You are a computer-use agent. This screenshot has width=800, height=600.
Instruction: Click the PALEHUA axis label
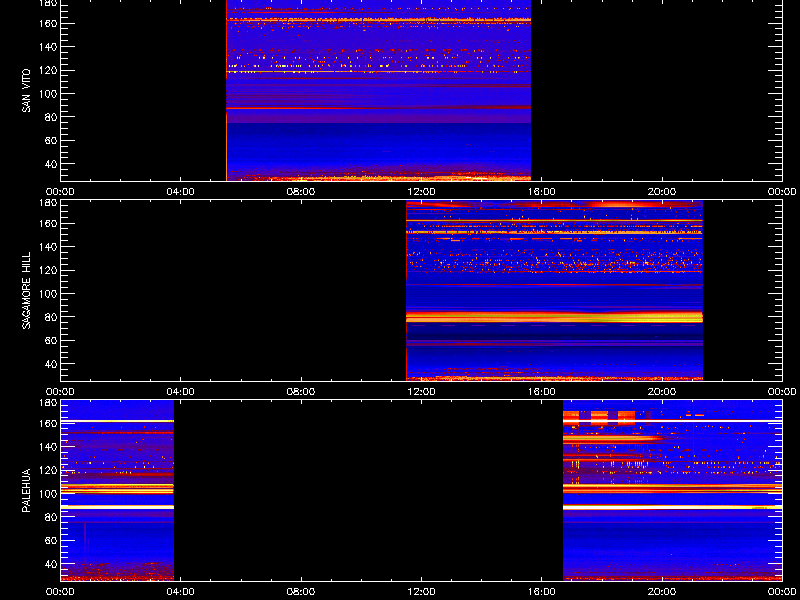tap(26, 490)
